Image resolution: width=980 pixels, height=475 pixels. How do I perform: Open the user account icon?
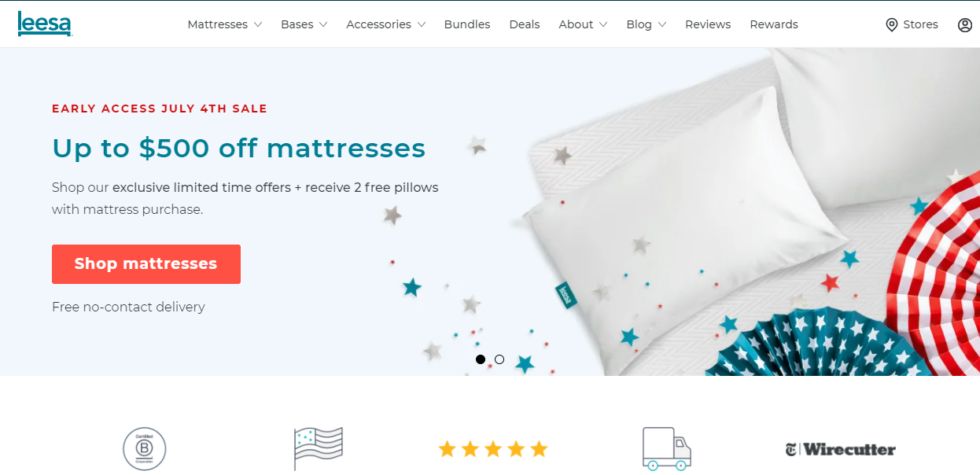[965, 25]
